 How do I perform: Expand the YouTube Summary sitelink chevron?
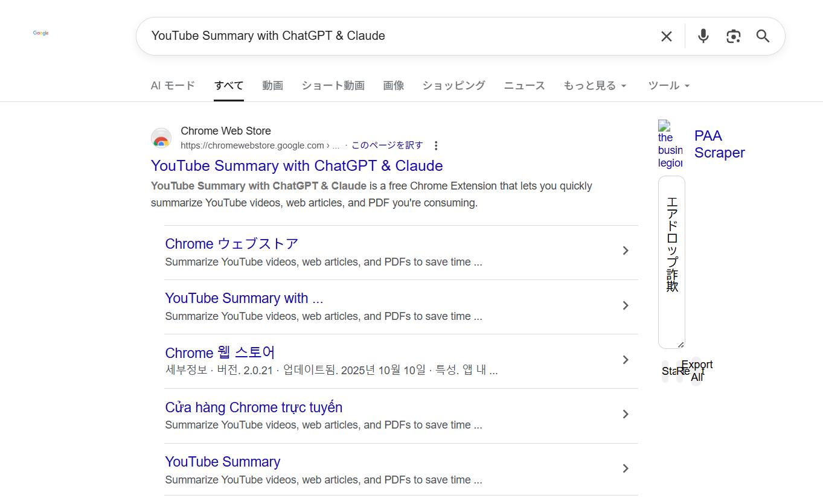click(626, 468)
